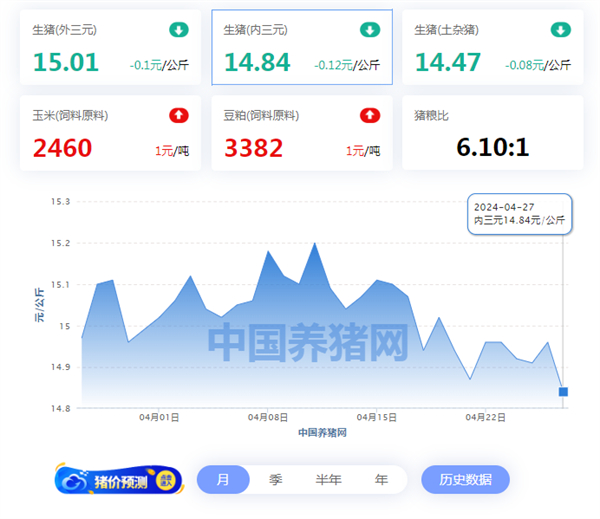Click the 04月22日 axis label
The image size is (600, 519).
tap(485, 417)
